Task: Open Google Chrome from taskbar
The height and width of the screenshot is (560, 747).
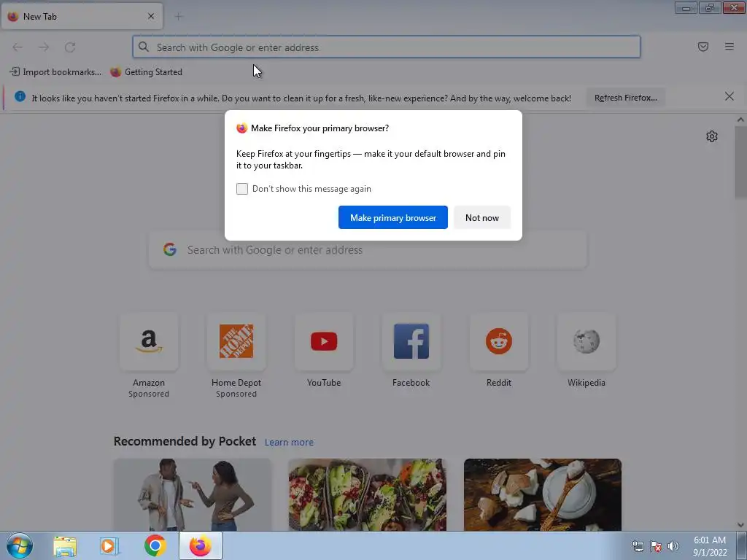Action: 155,545
